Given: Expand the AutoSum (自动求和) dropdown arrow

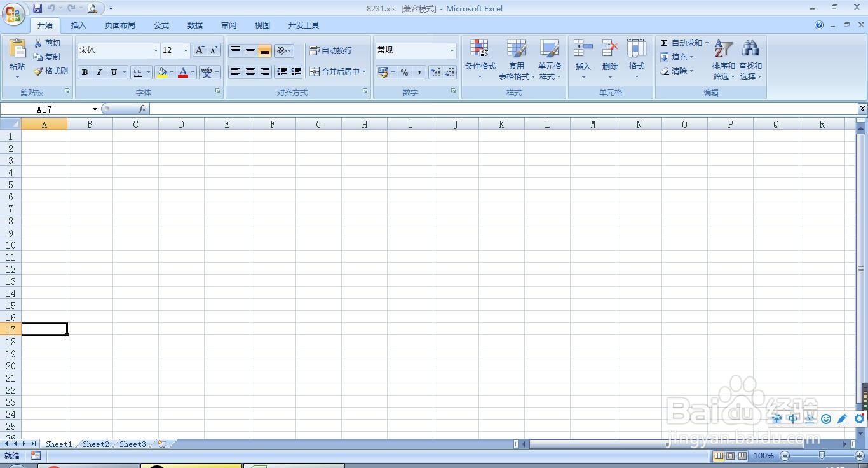Looking at the screenshot, I should point(707,43).
